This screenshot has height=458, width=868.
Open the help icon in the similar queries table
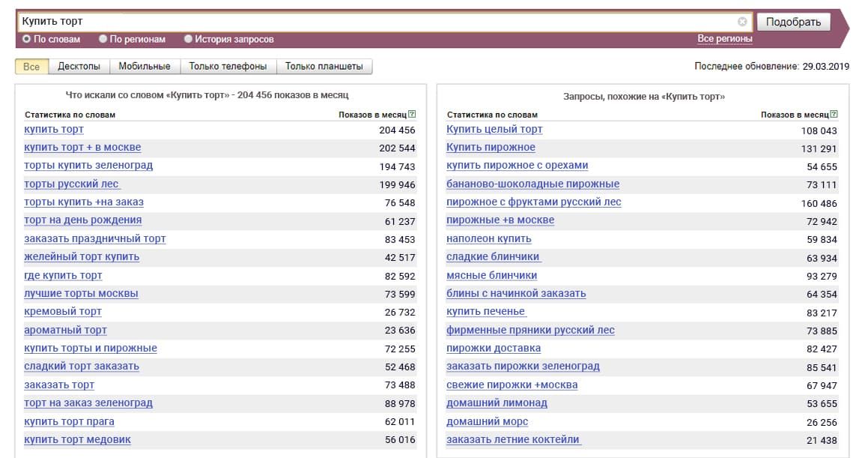click(x=834, y=113)
